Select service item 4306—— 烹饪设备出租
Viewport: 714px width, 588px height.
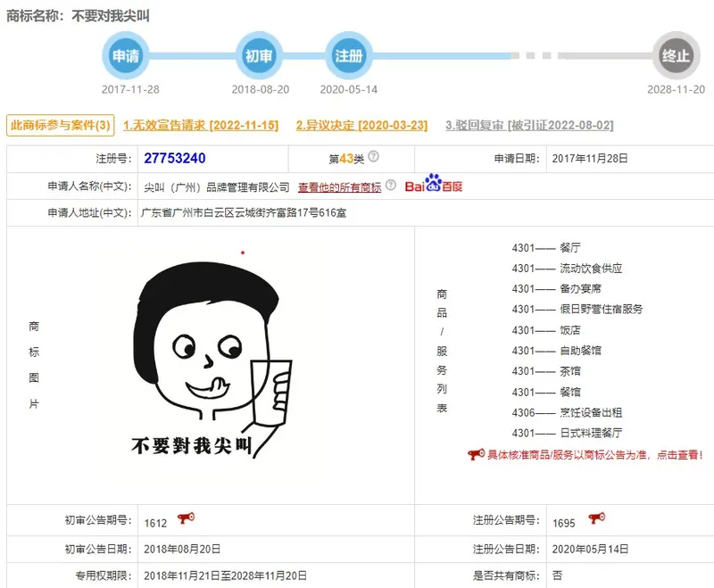[567, 412]
